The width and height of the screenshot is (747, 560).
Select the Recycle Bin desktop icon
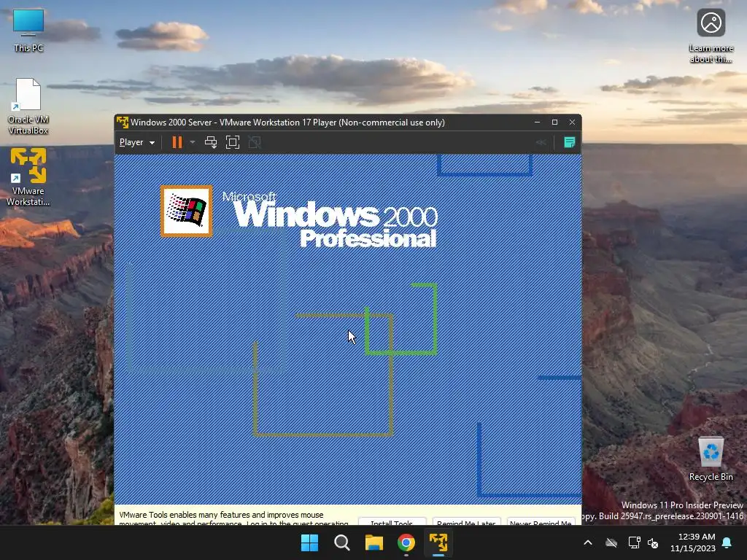coord(711,459)
